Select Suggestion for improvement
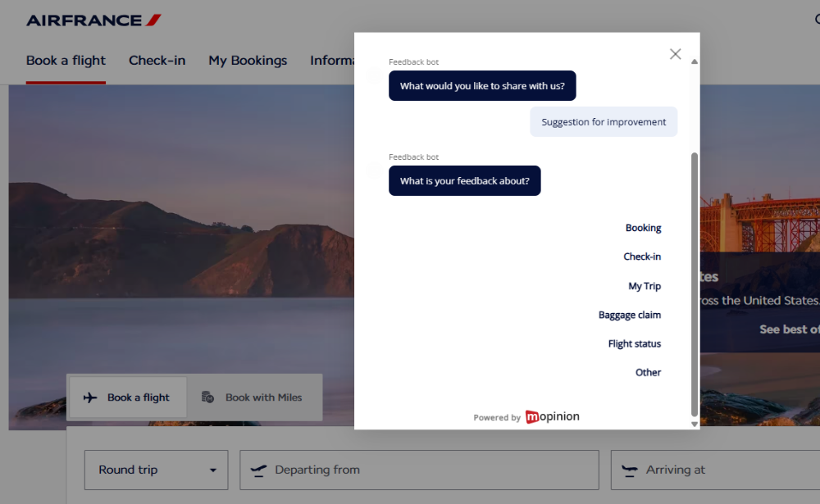The height and width of the screenshot is (504, 820). [x=604, y=121]
